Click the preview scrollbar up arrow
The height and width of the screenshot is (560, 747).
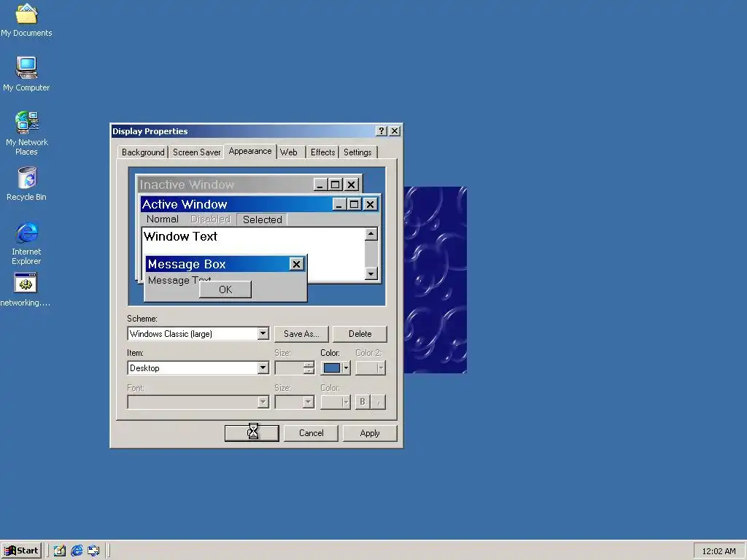pyautogui.click(x=371, y=234)
